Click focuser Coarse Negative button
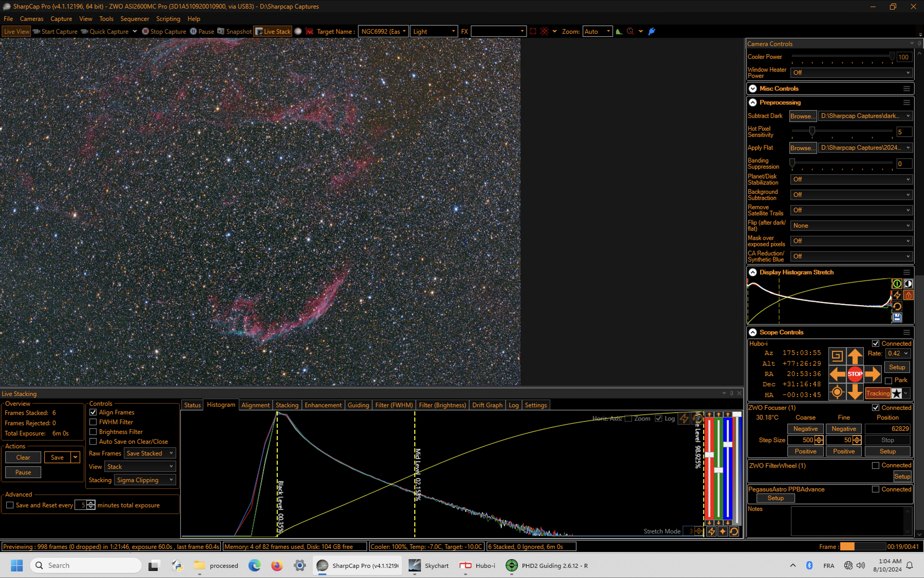 coord(805,429)
